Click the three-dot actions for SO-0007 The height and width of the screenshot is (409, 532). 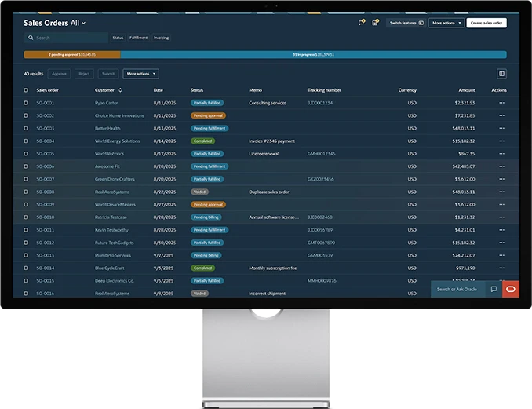[x=501, y=179]
